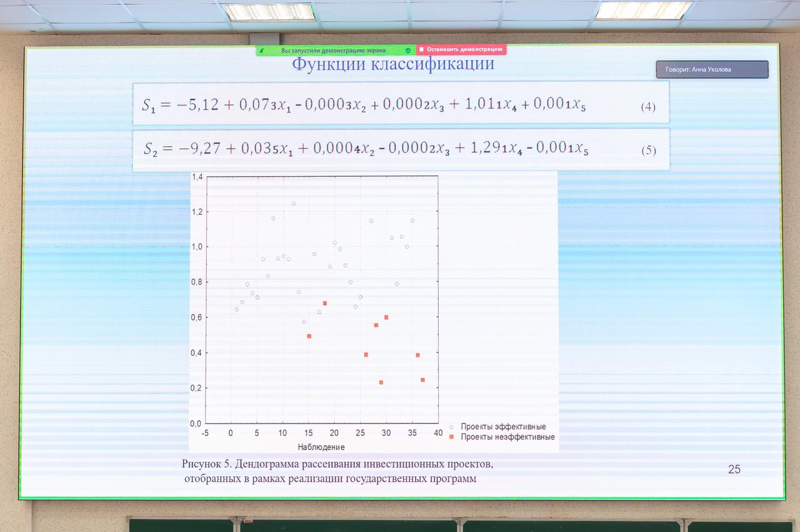Click the 'Говорит: Анна Уколова' speaker indicator

[711, 70]
